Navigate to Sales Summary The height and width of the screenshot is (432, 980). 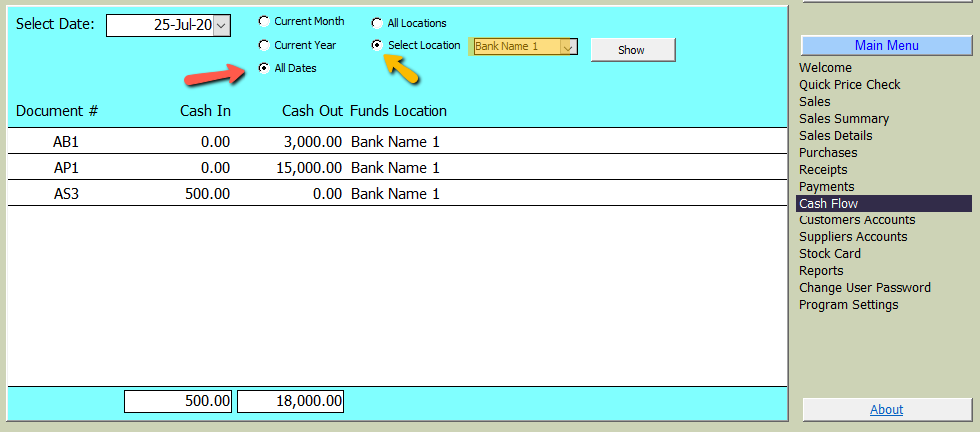[x=843, y=119]
